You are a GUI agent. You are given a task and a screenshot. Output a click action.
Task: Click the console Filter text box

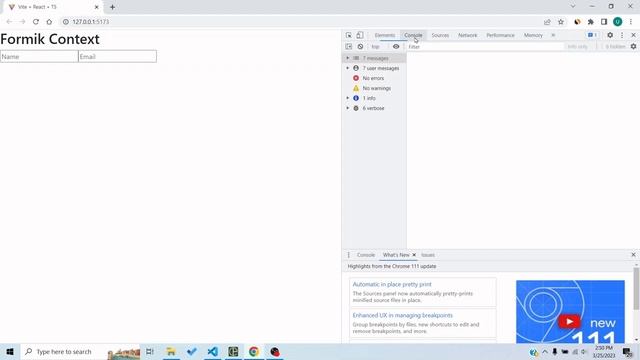pos(485,47)
